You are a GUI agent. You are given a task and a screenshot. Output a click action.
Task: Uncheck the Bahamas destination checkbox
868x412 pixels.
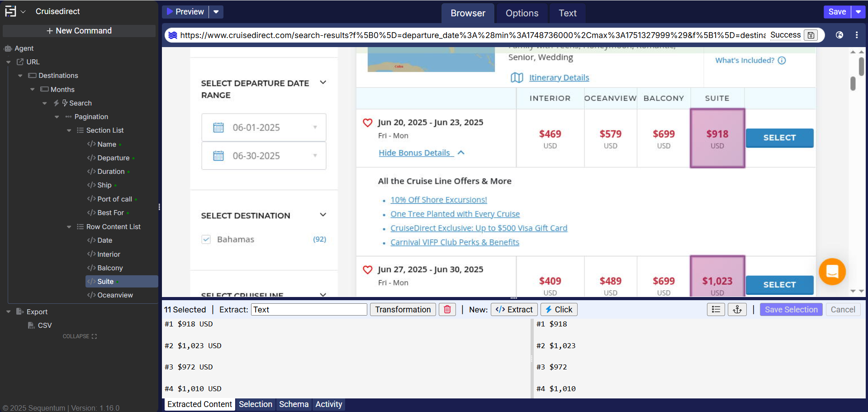[206, 240]
